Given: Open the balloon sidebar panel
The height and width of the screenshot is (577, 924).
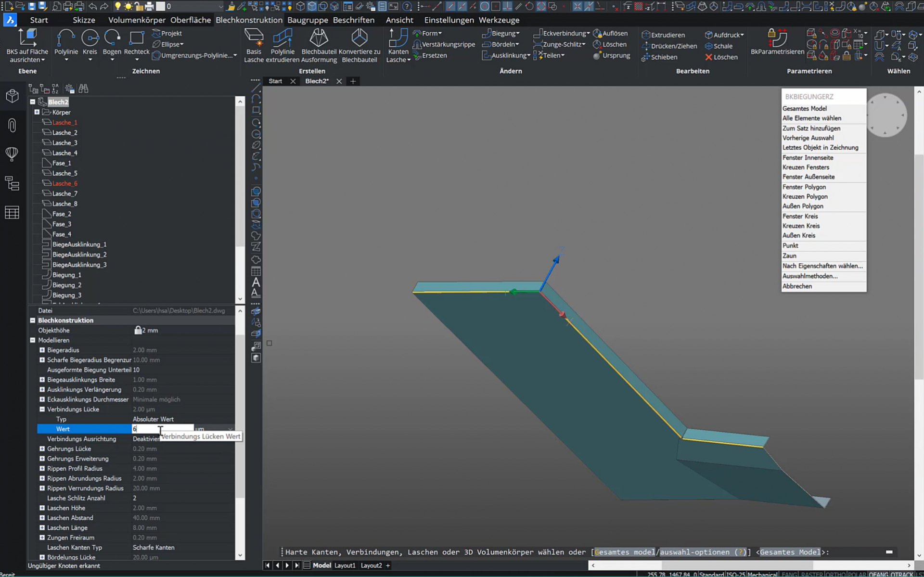Looking at the screenshot, I should tap(12, 154).
